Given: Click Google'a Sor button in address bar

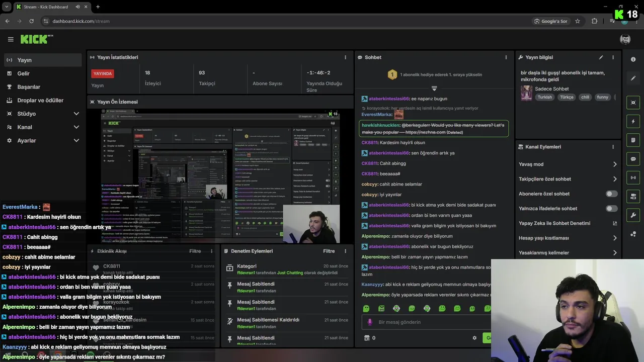Looking at the screenshot, I should click(551, 21).
